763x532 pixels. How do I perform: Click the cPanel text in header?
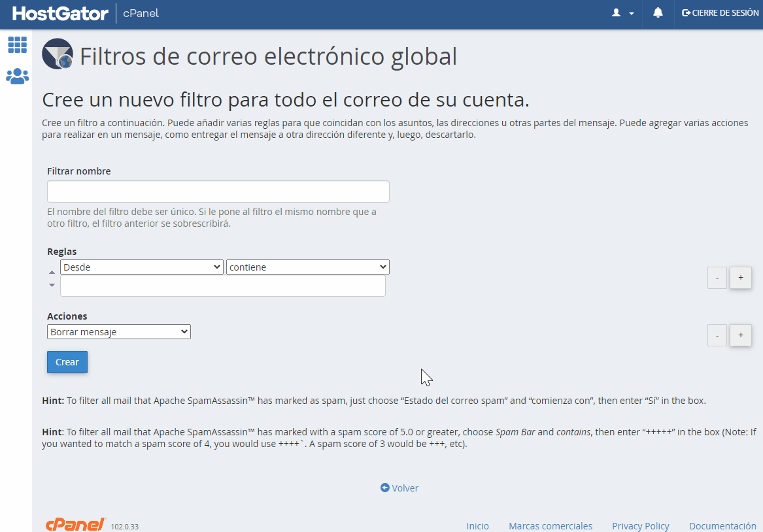coord(141,13)
